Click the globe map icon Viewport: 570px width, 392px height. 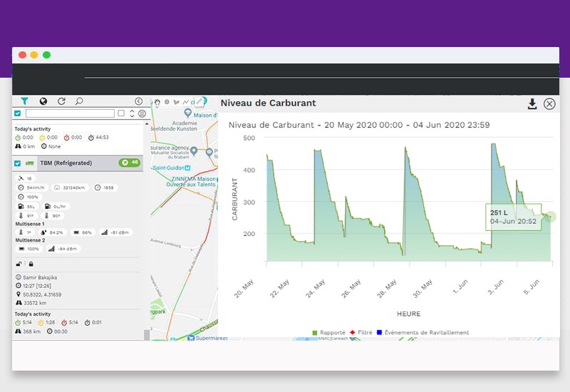click(x=43, y=101)
